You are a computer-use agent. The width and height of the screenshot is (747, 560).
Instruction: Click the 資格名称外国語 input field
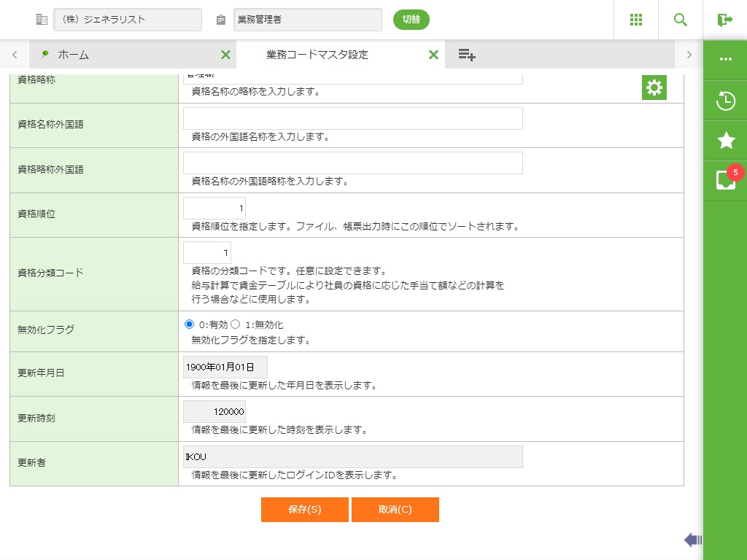pos(352,119)
